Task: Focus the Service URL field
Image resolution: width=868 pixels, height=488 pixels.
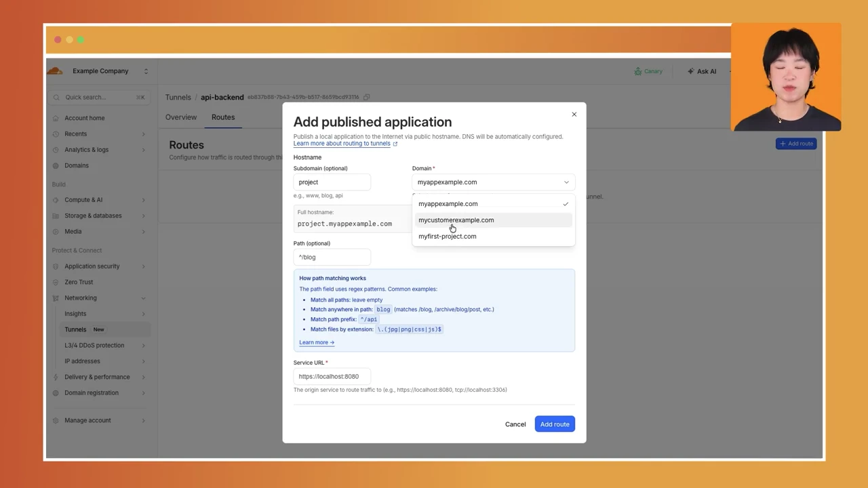Action: (x=332, y=377)
